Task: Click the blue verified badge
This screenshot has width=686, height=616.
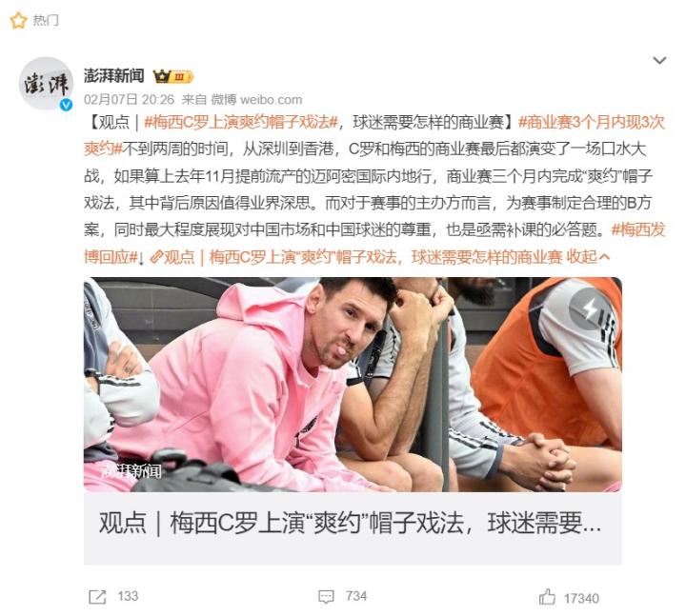Action: pyautogui.click(x=66, y=105)
